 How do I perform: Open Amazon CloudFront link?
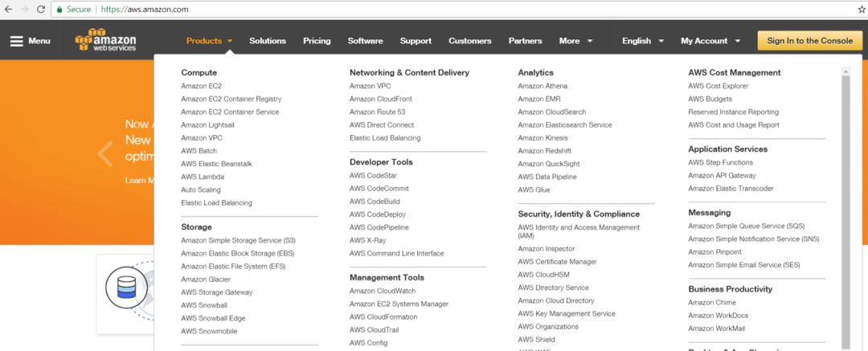(x=381, y=99)
